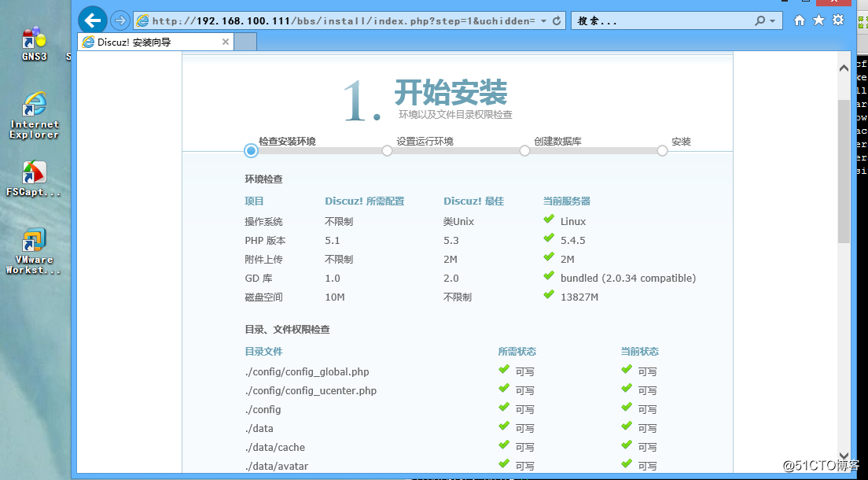Image resolution: width=868 pixels, height=480 pixels.
Task: Open a new blank tab
Action: click(245, 42)
